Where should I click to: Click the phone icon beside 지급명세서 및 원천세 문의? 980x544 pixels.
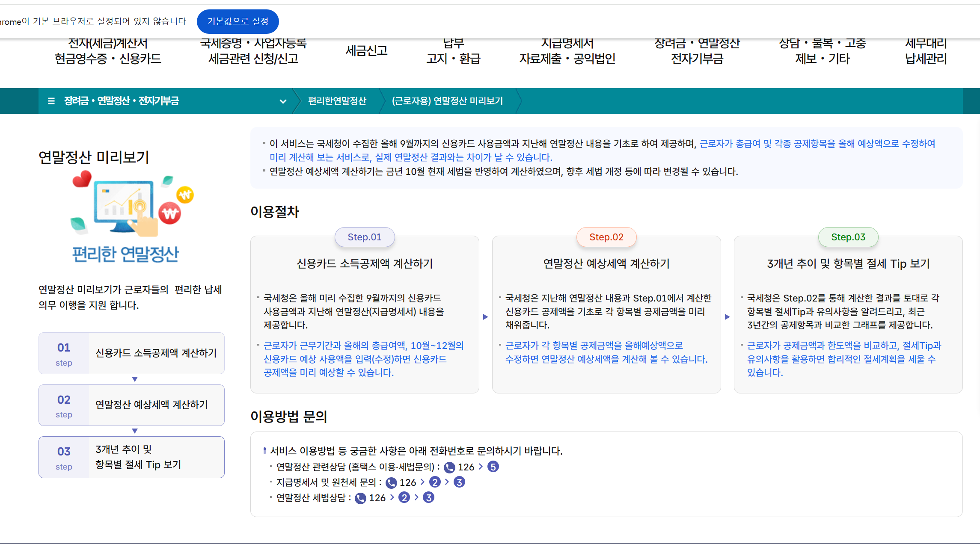[392, 482]
